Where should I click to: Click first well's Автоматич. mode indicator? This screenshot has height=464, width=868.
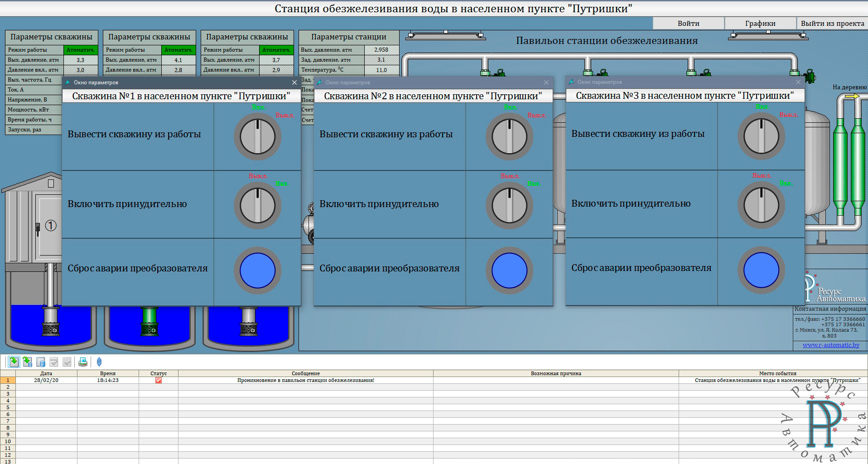(x=81, y=50)
